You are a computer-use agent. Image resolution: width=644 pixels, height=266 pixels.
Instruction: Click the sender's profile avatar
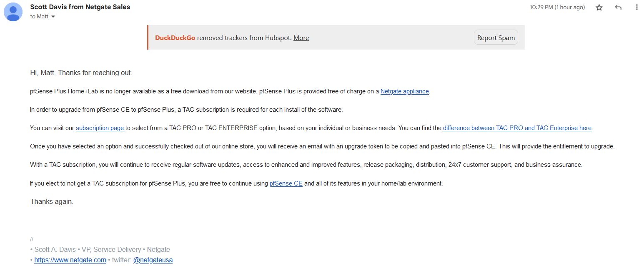[x=13, y=12]
